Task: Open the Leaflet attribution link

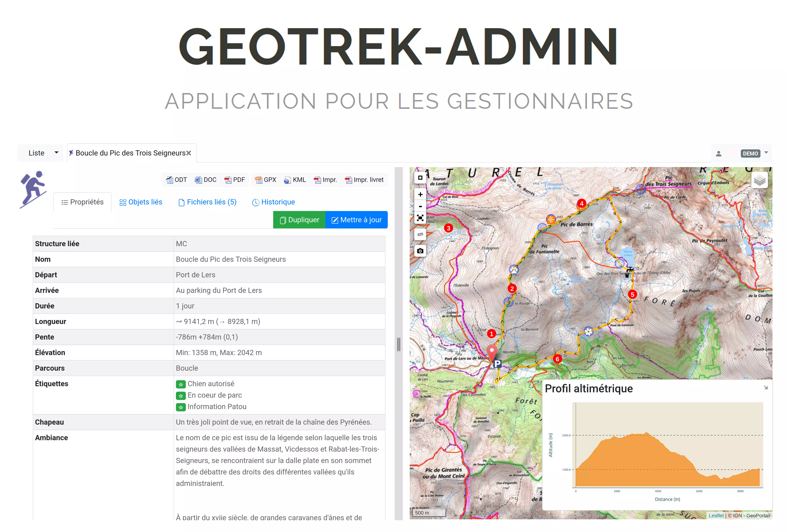Action: coord(716,515)
